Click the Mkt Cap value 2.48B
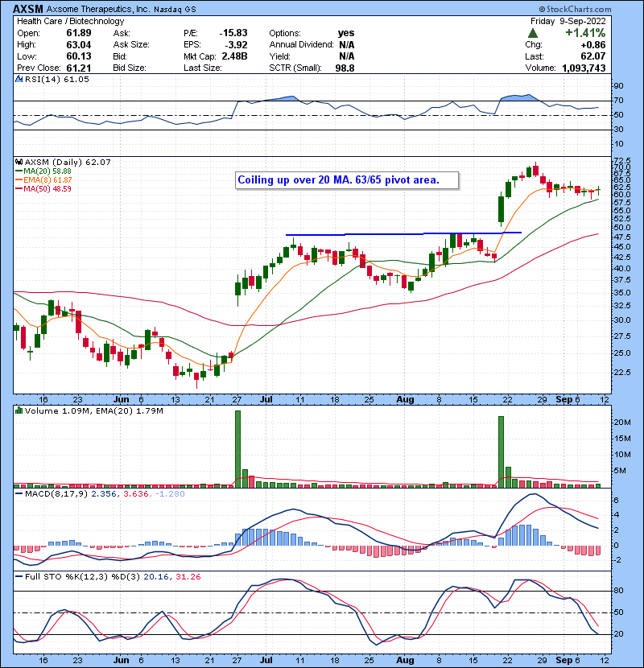The width and height of the screenshot is (644, 668). pos(234,56)
